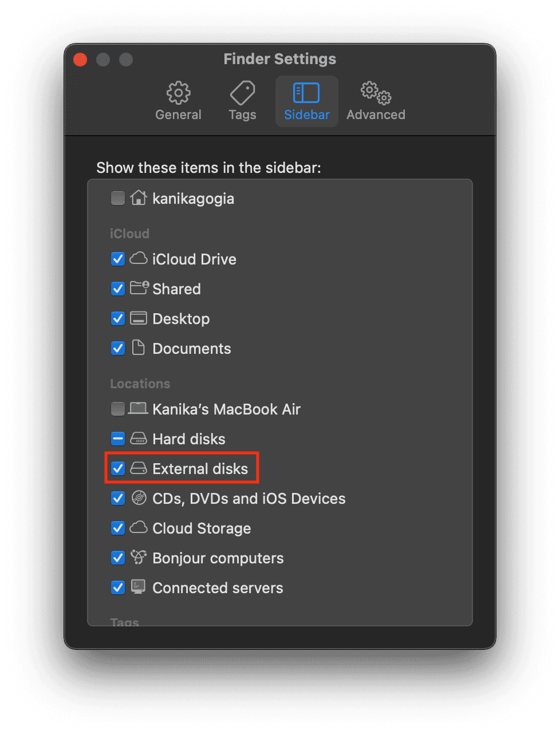
Task: Click the Documents page icon
Action: (139, 348)
